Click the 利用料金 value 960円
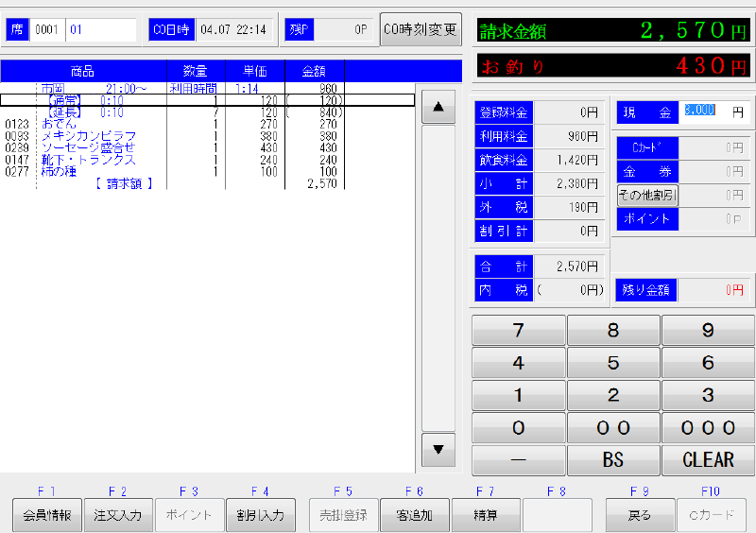 pos(568,136)
